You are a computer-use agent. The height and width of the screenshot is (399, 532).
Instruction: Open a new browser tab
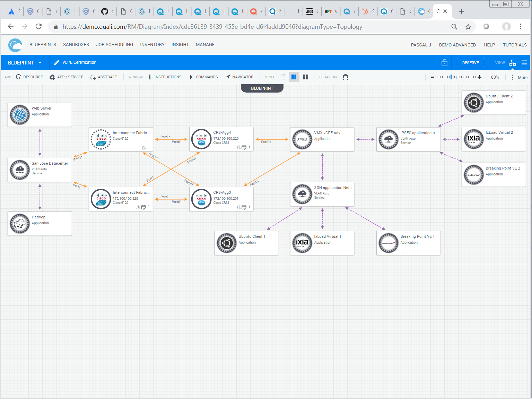pyautogui.click(x=461, y=11)
